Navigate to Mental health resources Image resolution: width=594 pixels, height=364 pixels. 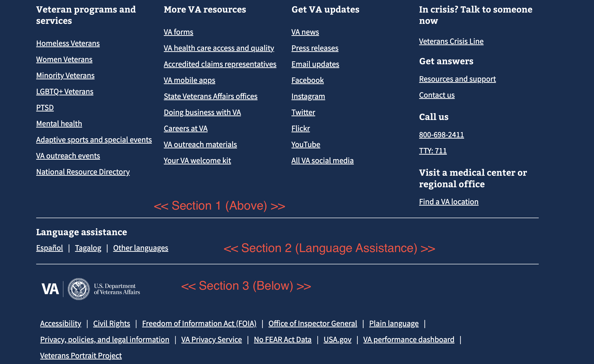(x=59, y=124)
